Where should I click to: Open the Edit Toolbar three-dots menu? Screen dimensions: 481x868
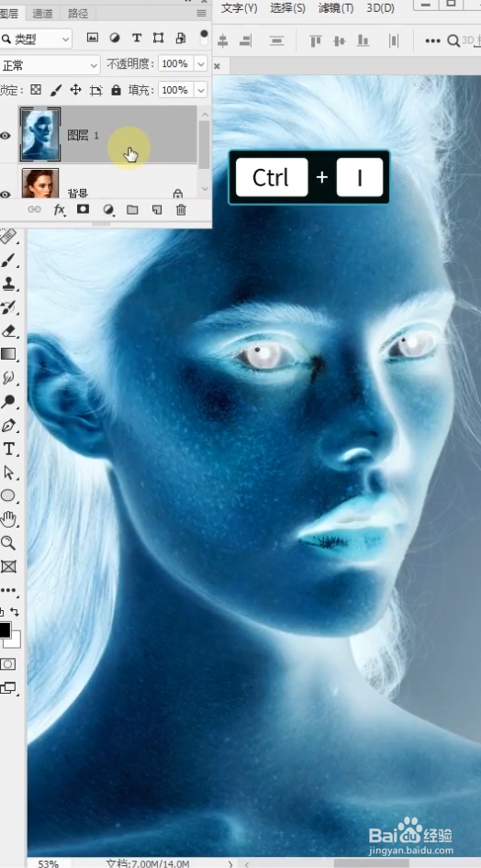7,590
